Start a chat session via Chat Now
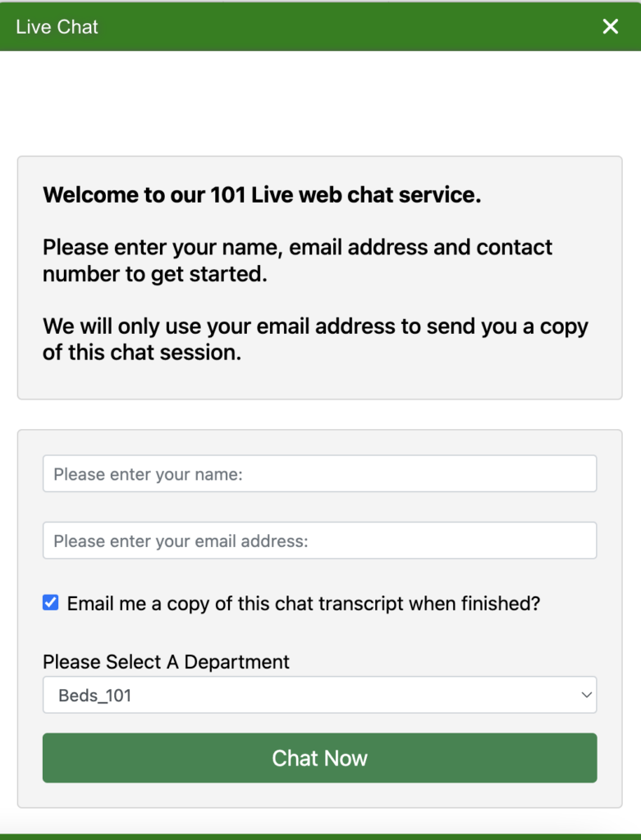Image resolution: width=641 pixels, height=840 pixels. 319,758
